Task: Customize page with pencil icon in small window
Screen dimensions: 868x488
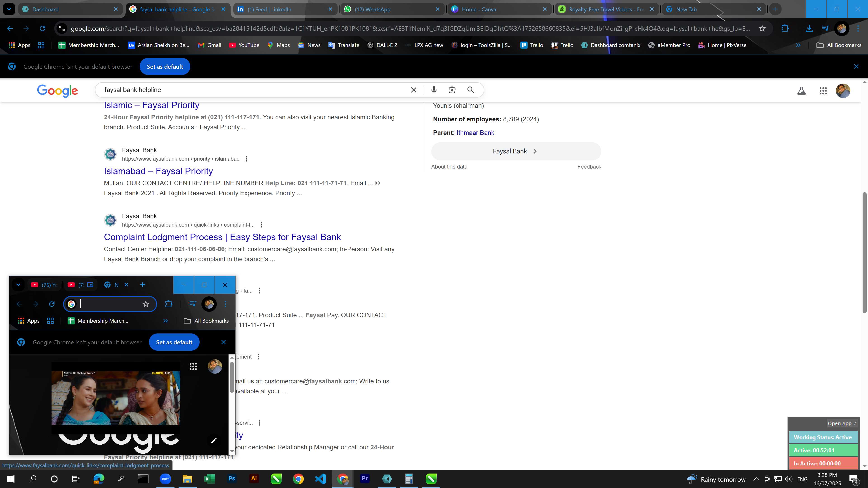Action: point(214,441)
